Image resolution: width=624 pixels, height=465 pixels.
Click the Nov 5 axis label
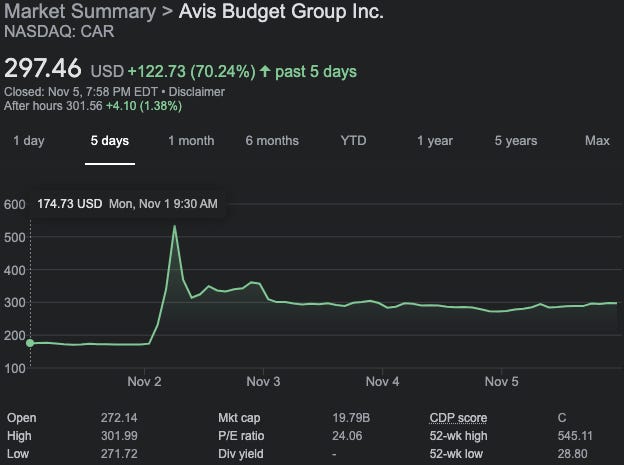501,381
